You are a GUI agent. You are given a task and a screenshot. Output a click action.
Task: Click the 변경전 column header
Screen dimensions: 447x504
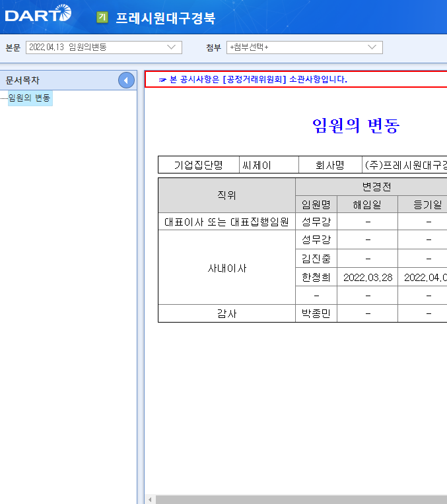point(371,187)
